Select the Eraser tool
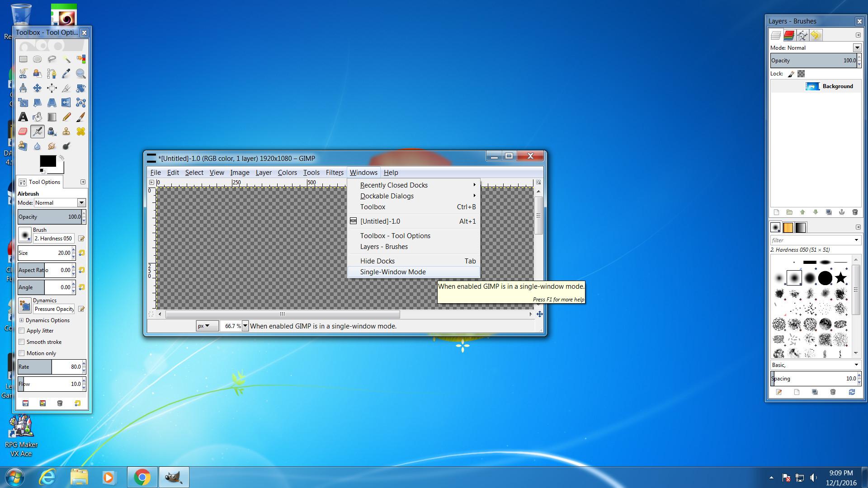 (x=23, y=131)
